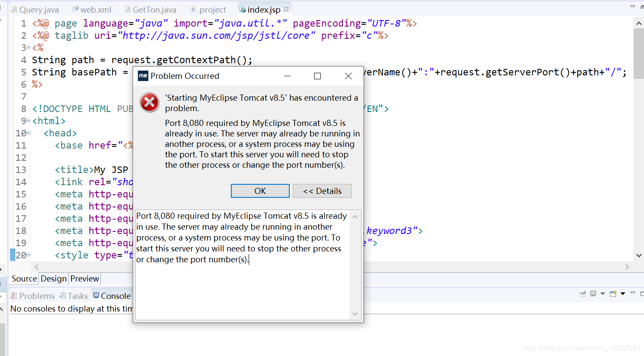Image resolution: width=644 pixels, height=356 pixels.
Task: Click the Display Selected Console monitor icon
Action: [x=593, y=294]
